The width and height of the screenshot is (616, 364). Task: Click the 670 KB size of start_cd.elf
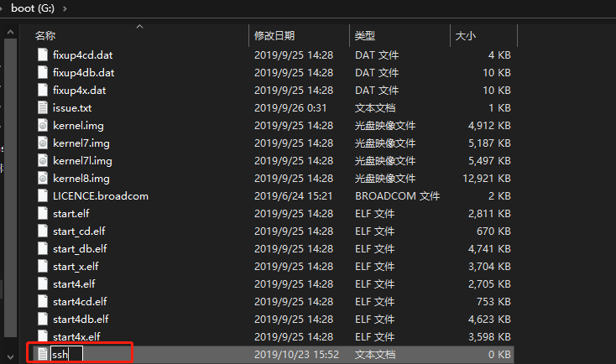point(493,231)
